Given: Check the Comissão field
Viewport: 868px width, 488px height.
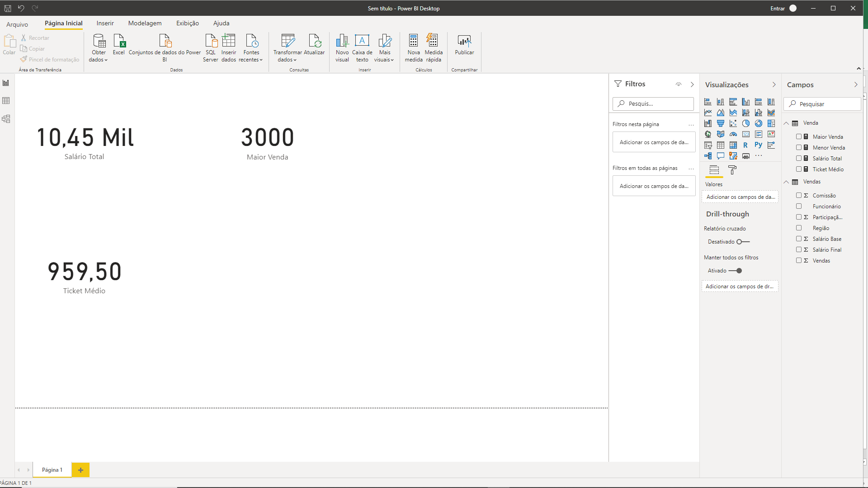Looking at the screenshot, I should pos(799,195).
